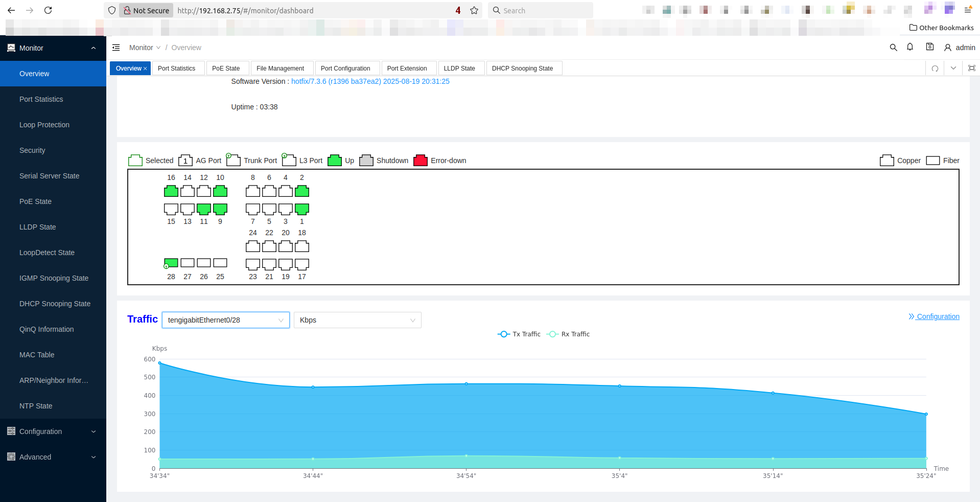Screen dimensions: 980x502
Task: Open the Kbps unit dropdown
Action: click(357, 320)
